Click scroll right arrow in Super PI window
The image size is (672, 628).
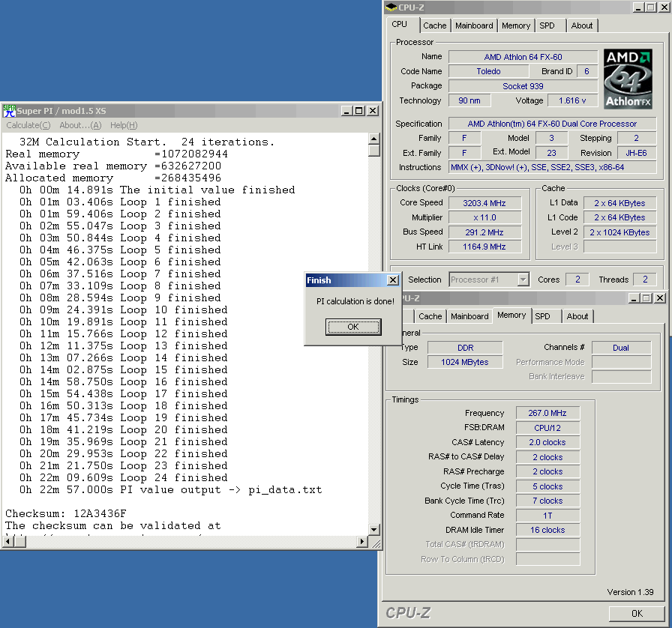362,542
